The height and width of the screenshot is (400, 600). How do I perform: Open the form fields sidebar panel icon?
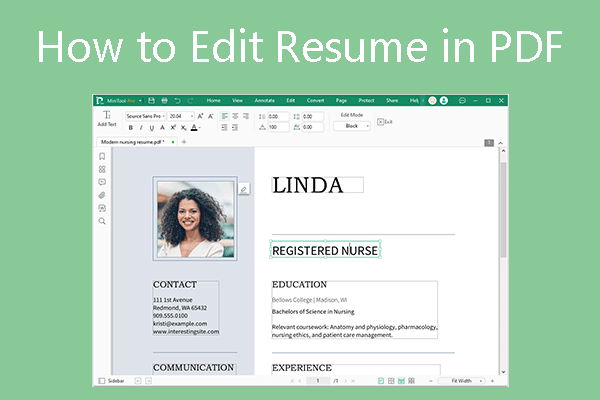(102, 208)
